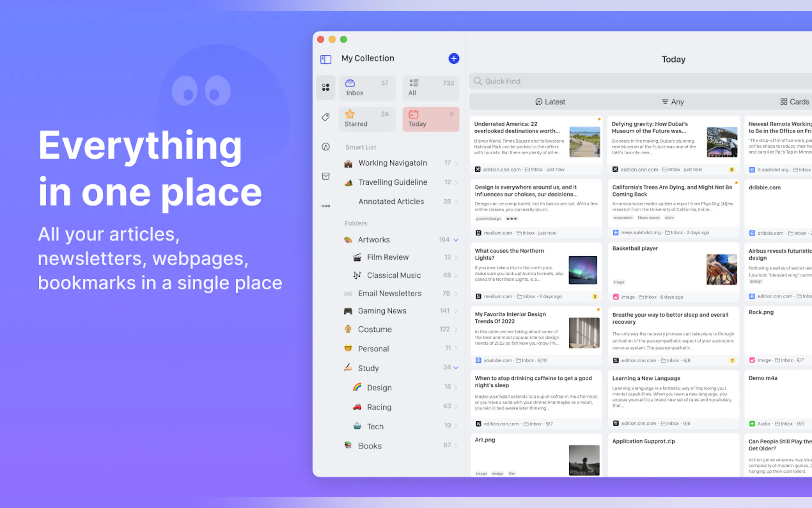Viewport: 812px width, 508px height.
Task: Select the Today calendar tile
Action: pyautogui.click(x=430, y=119)
